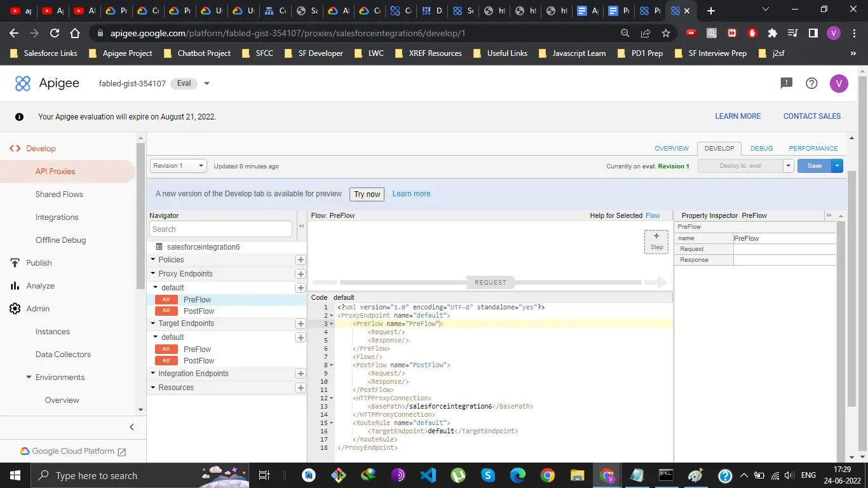Viewport: 868px width, 488px height.
Task: Collapse the left sidebar with chevron
Action: [x=132, y=427]
